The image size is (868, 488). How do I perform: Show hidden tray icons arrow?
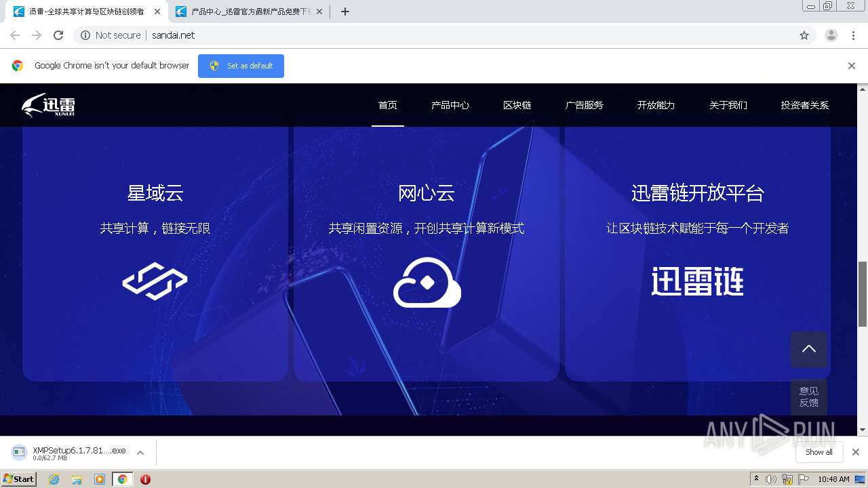(756, 479)
